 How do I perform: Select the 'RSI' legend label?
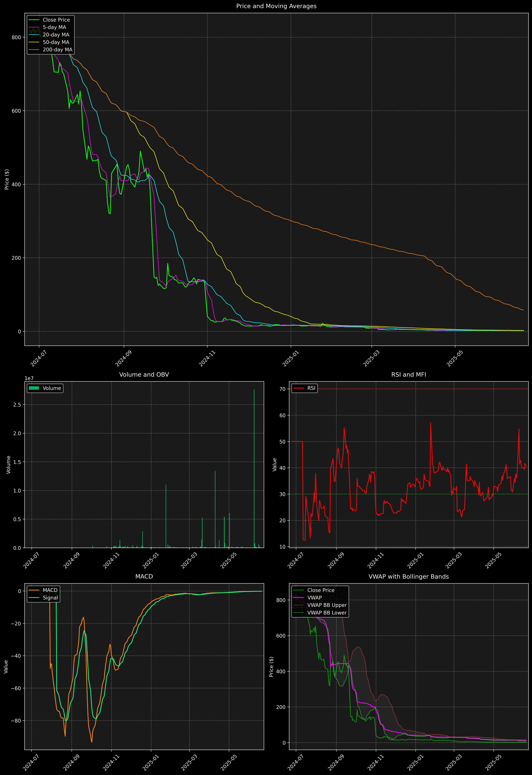point(311,388)
